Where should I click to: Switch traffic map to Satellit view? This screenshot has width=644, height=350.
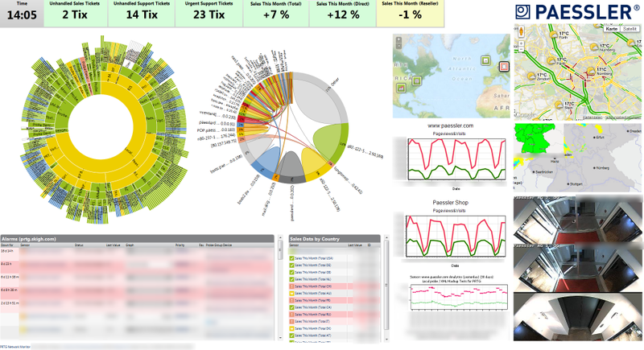point(630,29)
